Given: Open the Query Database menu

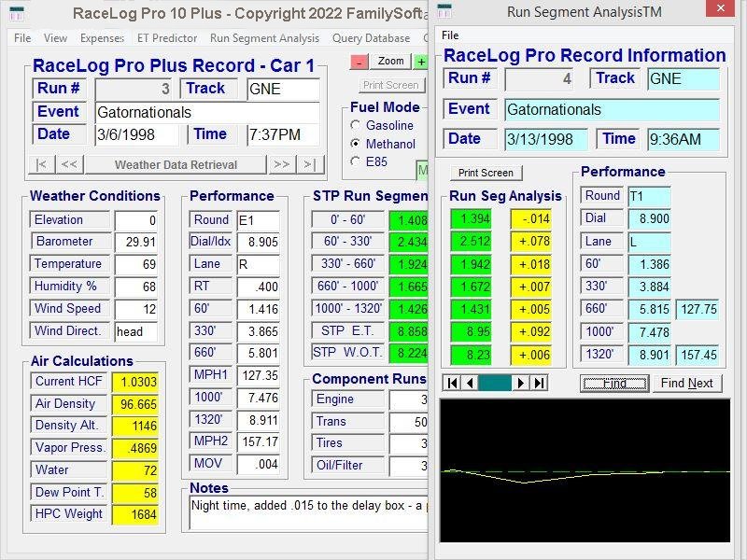Looking at the screenshot, I should click(371, 38).
